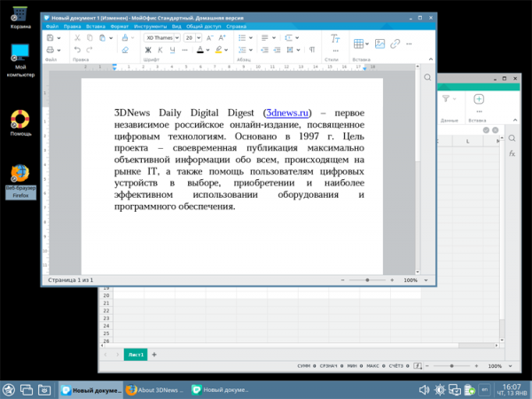Click the Paste clipboard icon

pyautogui.click(x=102, y=37)
